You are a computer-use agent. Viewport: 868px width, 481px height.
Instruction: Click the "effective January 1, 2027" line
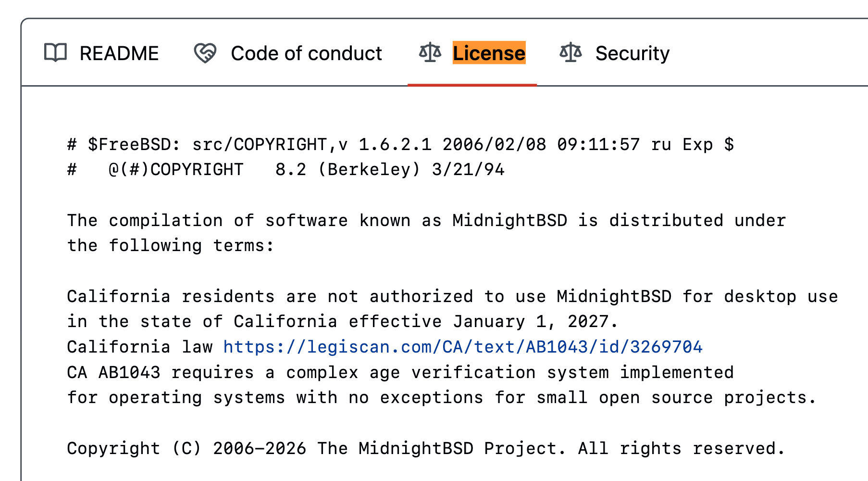342,321
